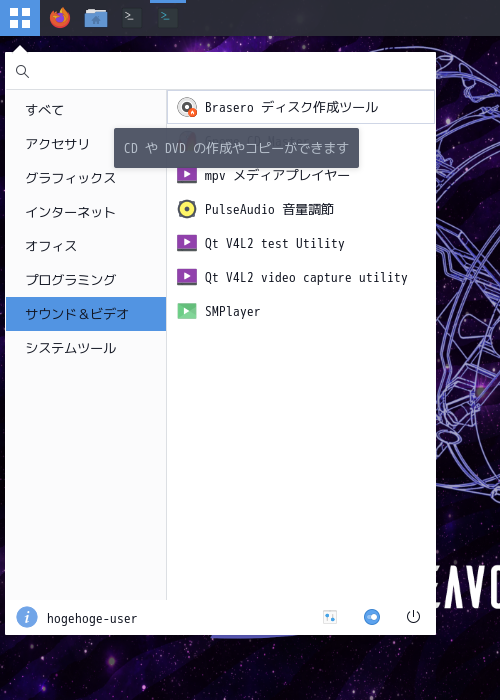Click the green SMPlayer icon
This screenshot has height=700, width=500.
click(x=187, y=311)
